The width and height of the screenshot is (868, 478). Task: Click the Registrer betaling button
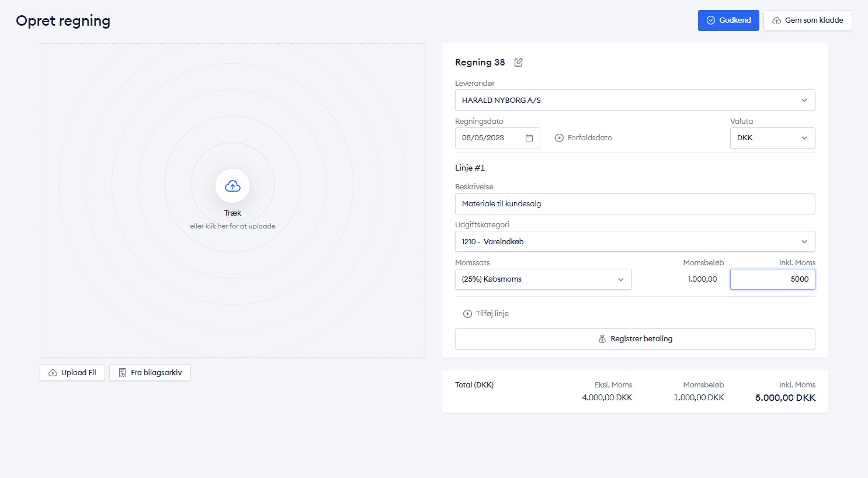click(635, 339)
